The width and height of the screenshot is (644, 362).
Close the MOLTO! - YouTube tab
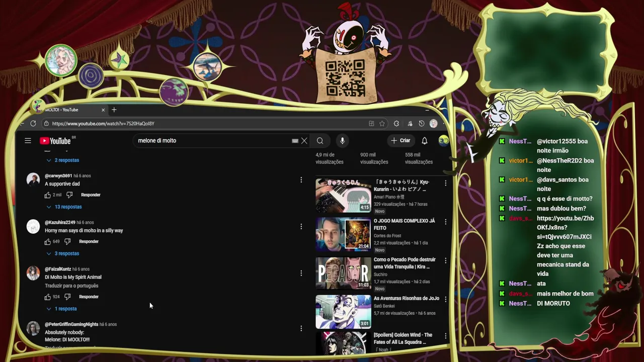[103, 110]
